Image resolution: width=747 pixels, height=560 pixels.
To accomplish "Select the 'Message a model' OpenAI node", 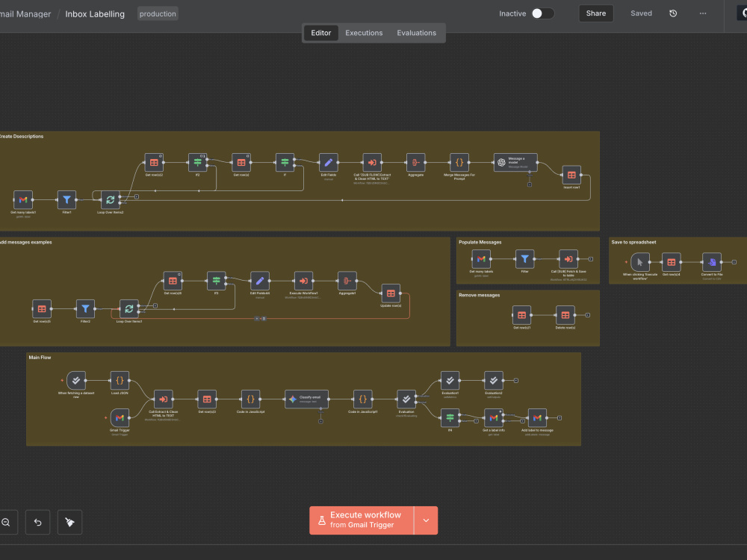I will tap(515, 162).
